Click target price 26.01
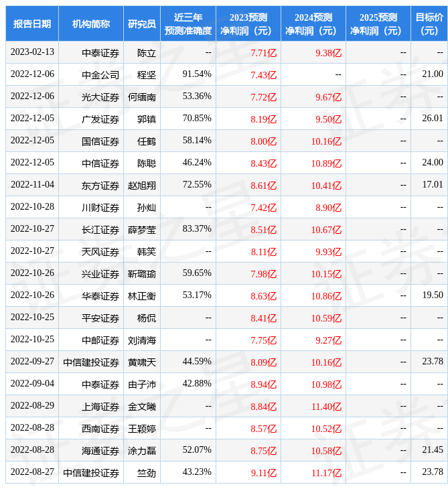This screenshot has height=489, width=448. tap(433, 118)
